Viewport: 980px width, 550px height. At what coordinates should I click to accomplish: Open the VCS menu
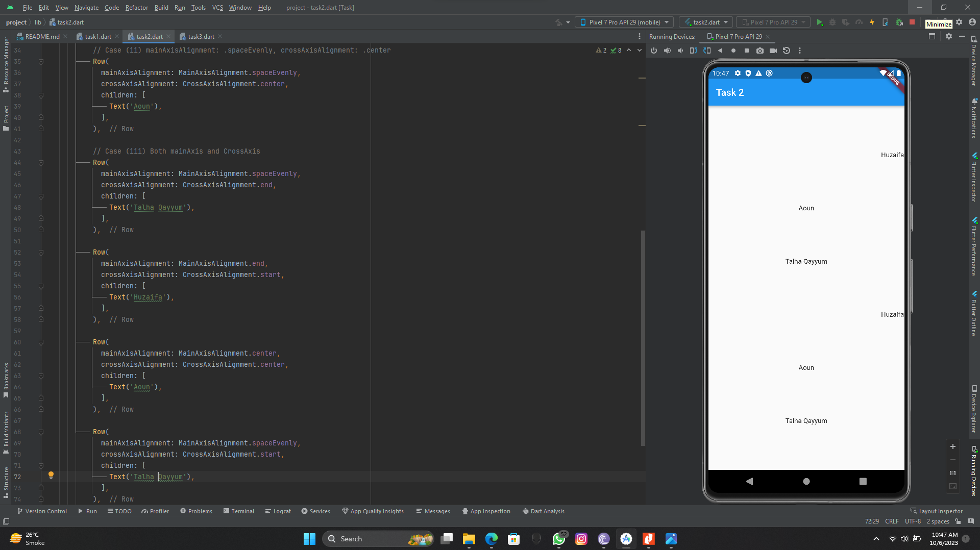[217, 8]
